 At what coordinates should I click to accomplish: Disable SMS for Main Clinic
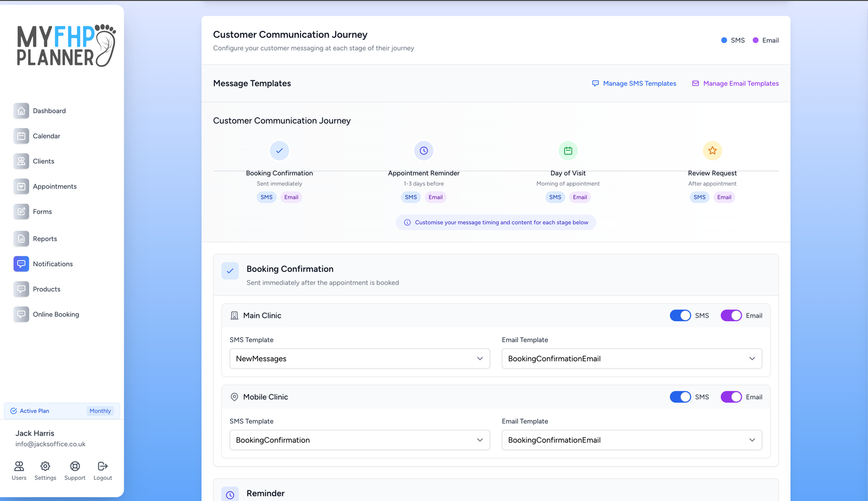[680, 315]
